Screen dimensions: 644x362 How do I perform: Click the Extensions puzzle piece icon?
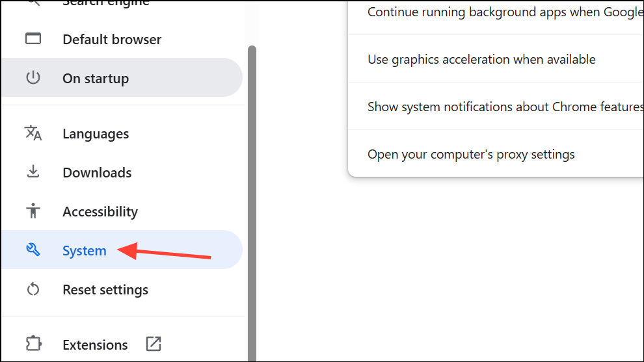33,344
